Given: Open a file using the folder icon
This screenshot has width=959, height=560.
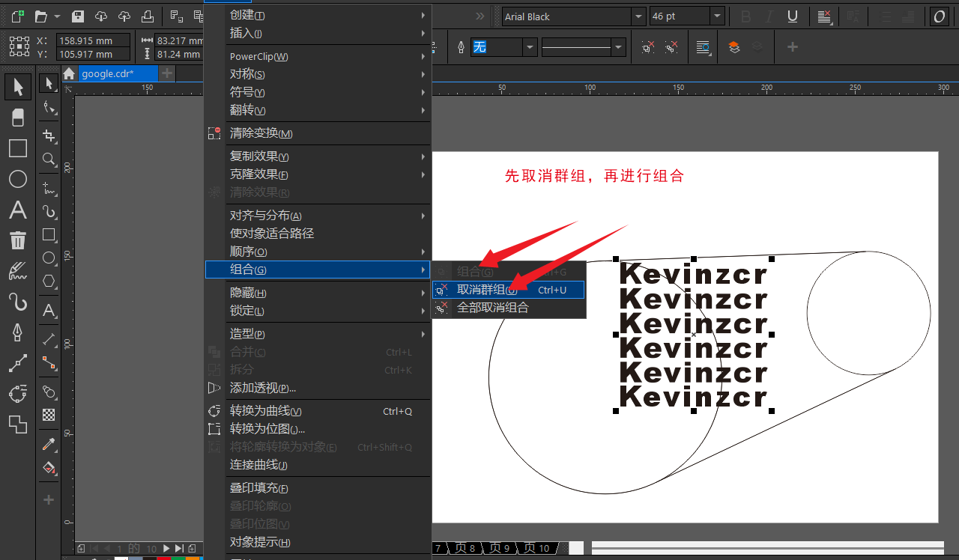Looking at the screenshot, I should point(40,16).
